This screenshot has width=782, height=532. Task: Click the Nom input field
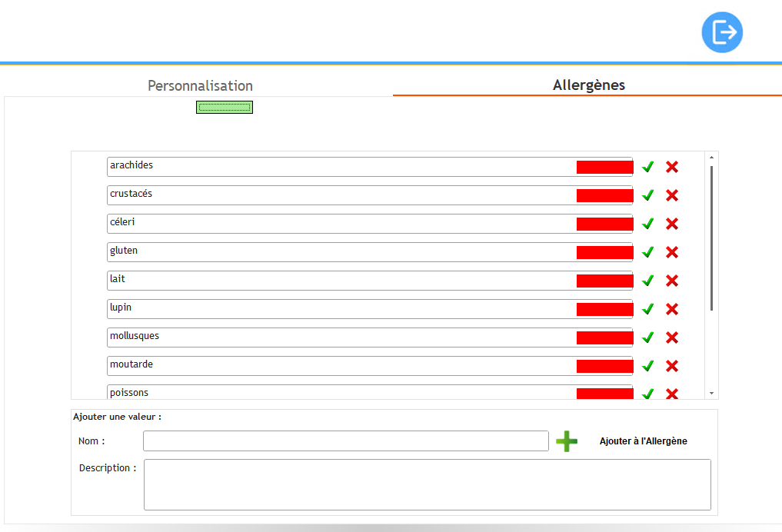tap(345, 441)
